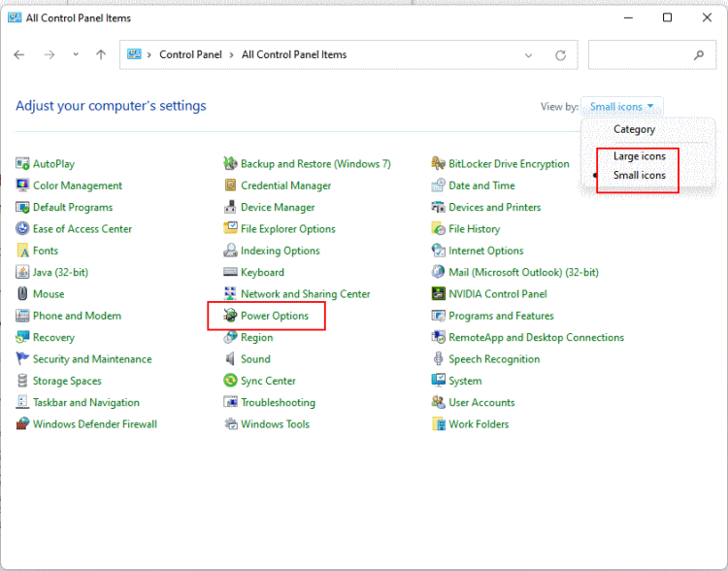
Task: Click the refresh icon in address bar
Action: [x=560, y=55]
